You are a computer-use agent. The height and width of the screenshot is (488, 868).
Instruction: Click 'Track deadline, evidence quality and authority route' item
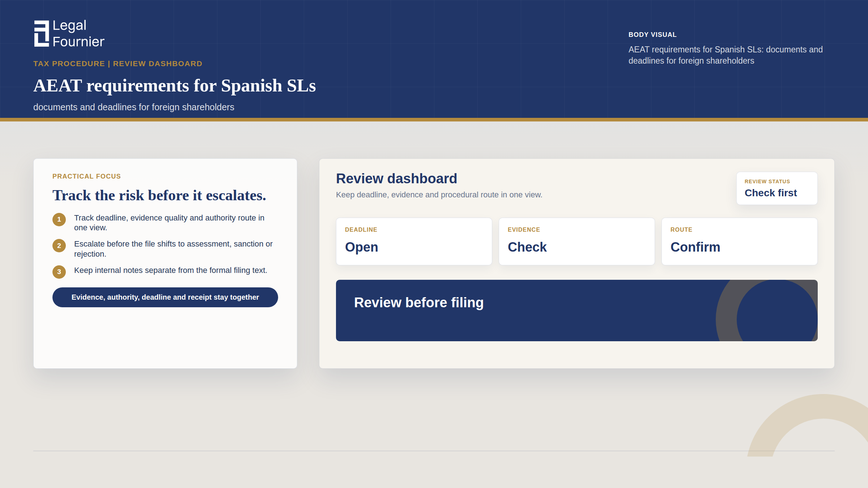169,223
